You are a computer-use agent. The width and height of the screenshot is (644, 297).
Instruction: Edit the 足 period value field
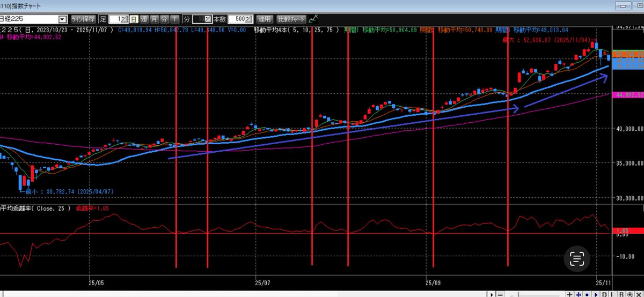(118, 19)
